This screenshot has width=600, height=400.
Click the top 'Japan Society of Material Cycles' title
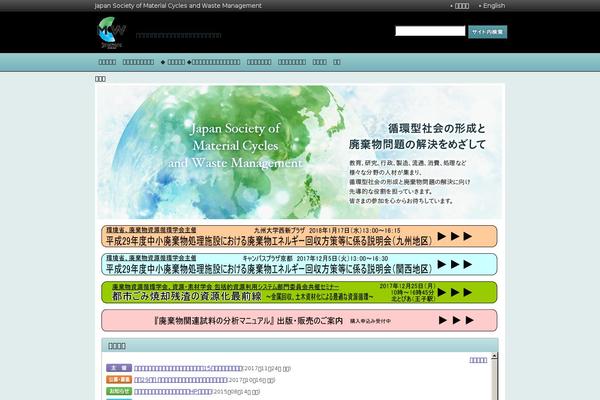[178, 6]
